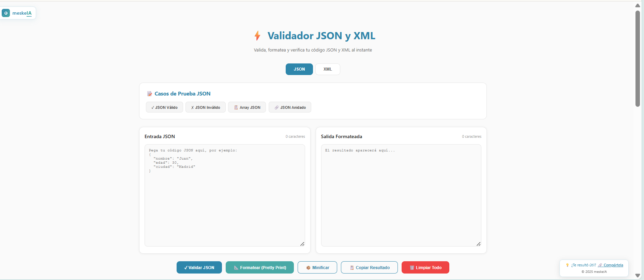Click the Validar JSON button
Viewport: 644px width, 280px height.
[x=199, y=267]
